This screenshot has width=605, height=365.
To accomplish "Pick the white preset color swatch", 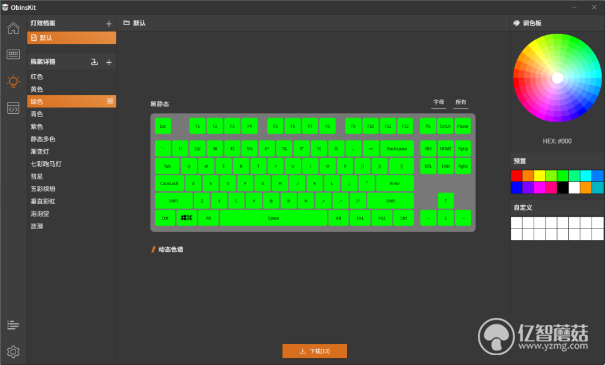I will 574,188.
